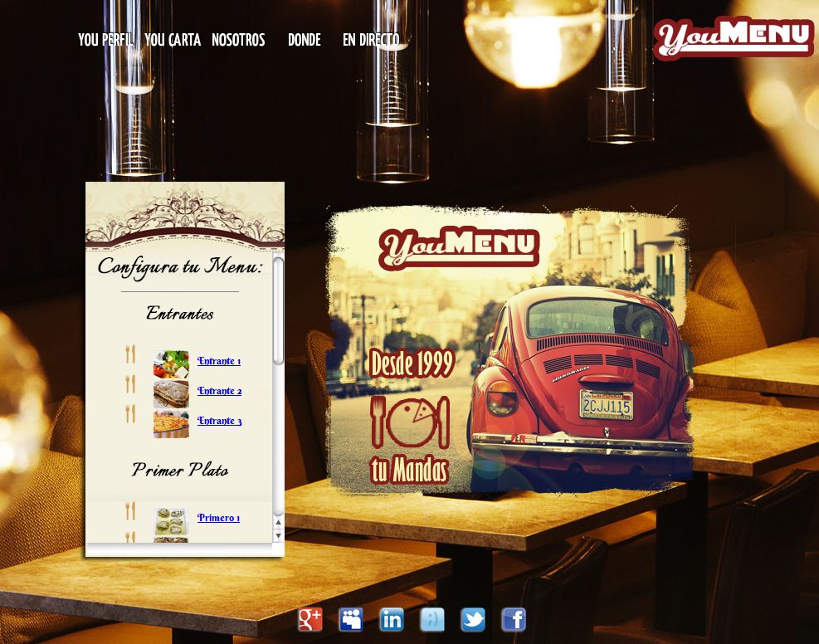This screenshot has height=644, width=819.
Task: Select EN DIRECTO in the navigation
Action: 371,40
